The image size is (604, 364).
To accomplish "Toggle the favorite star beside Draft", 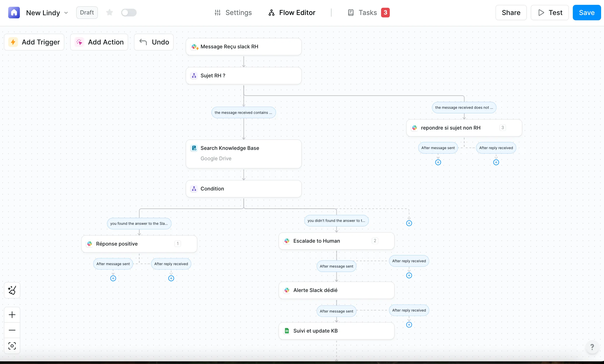I will tap(109, 13).
